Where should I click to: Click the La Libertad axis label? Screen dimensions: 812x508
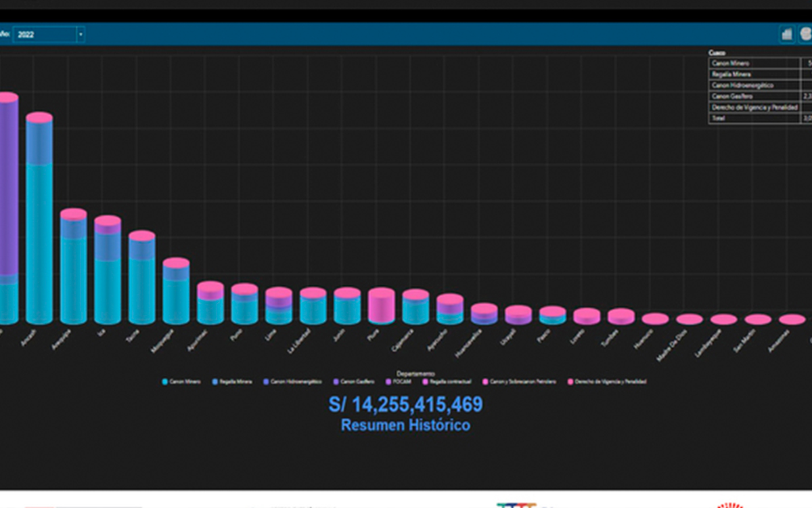tap(300, 341)
